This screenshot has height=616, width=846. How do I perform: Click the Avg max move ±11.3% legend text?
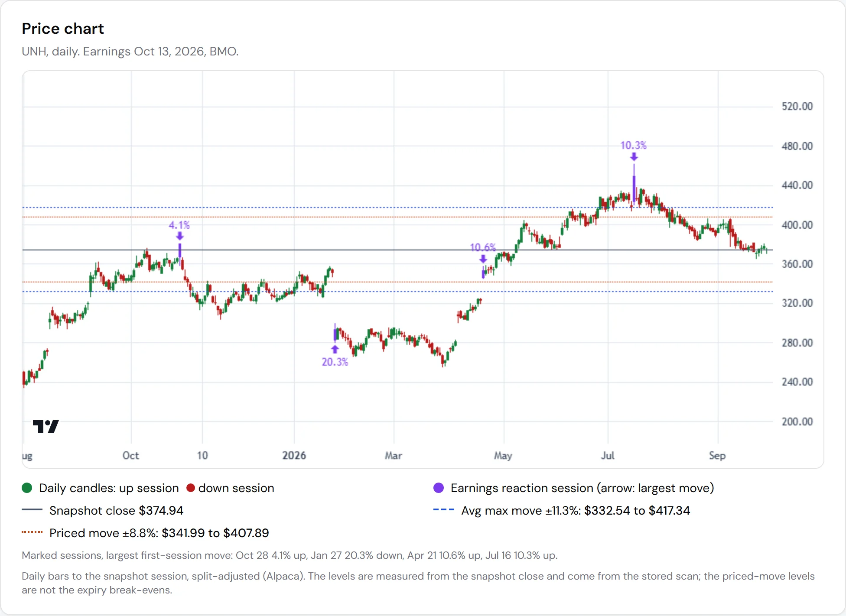(576, 510)
